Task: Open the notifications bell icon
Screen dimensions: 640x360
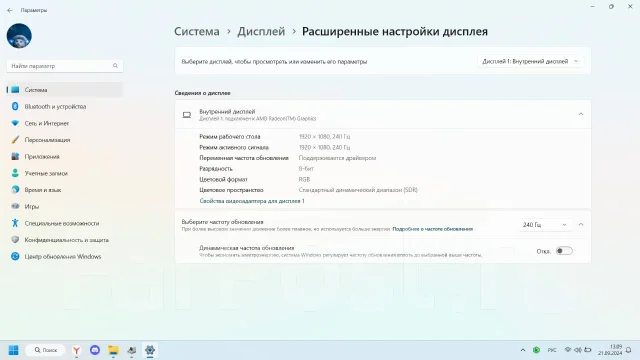Action: (x=629, y=350)
